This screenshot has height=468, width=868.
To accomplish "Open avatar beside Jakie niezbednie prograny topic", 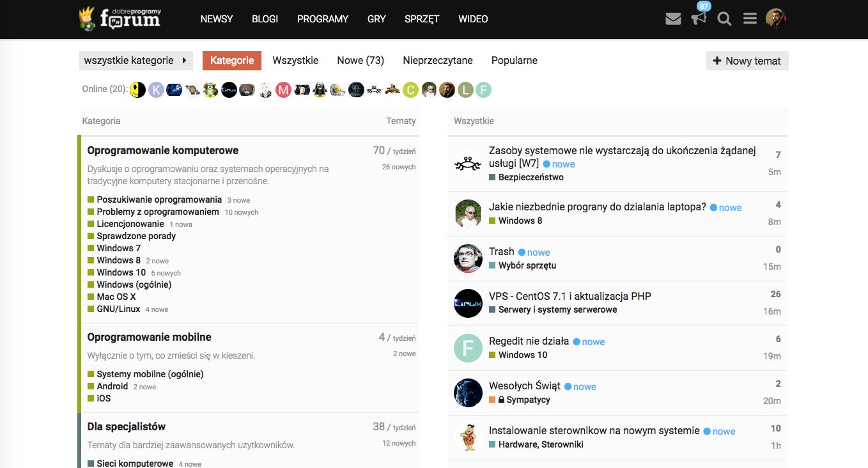I will pyautogui.click(x=468, y=214).
